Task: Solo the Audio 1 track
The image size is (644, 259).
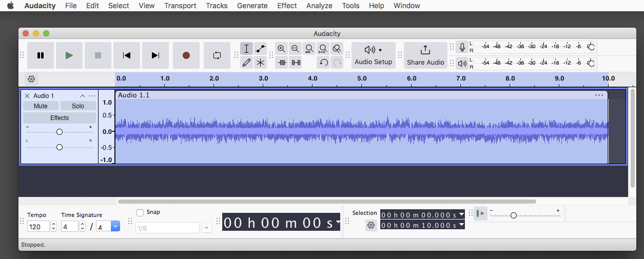Action: click(78, 106)
